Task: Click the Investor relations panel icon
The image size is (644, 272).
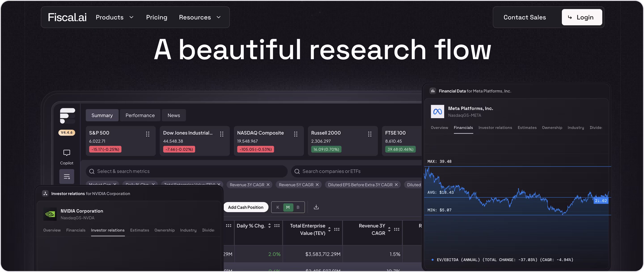Action: (x=45, y=193)
